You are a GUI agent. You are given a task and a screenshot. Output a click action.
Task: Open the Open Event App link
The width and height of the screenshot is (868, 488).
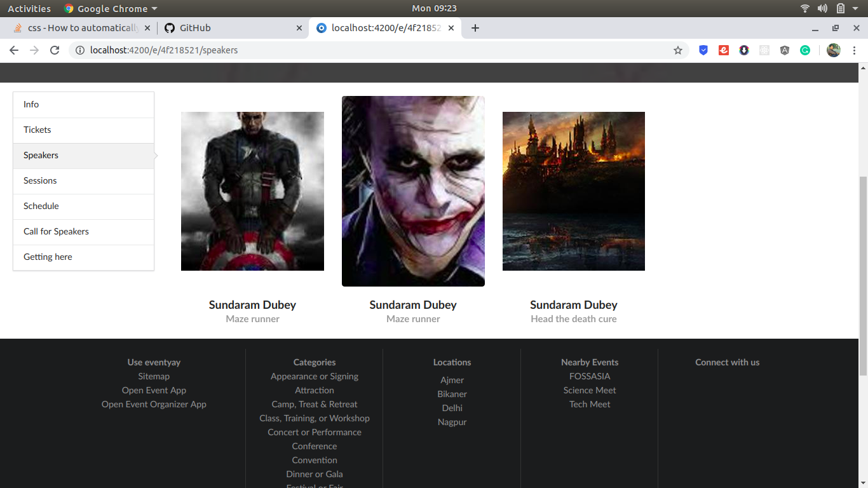coord(154,390)
